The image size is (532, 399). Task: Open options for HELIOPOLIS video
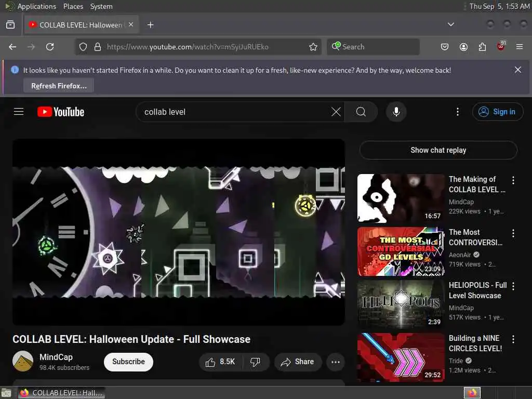coord(513,286)
